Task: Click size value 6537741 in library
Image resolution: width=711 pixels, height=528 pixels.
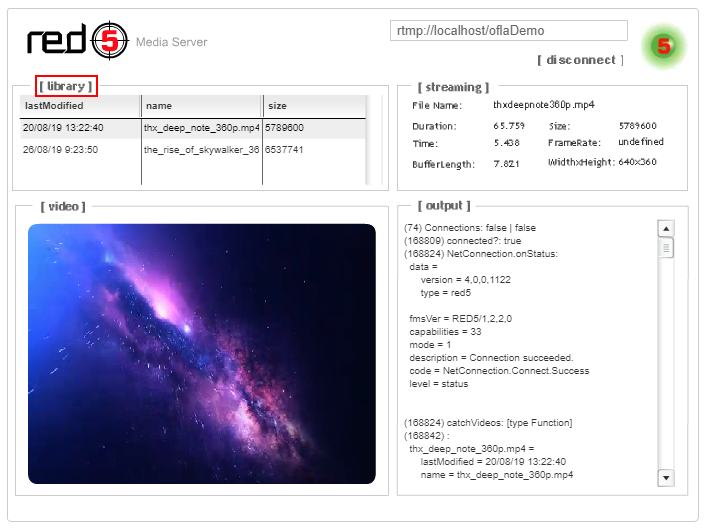Action: 284,150
